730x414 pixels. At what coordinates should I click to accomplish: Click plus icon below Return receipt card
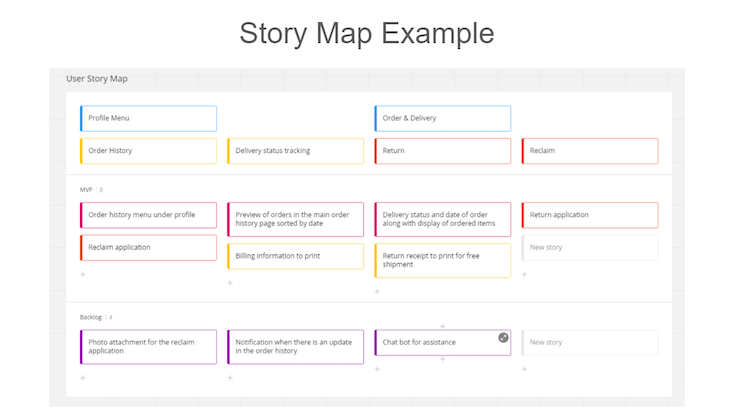click(377, 292)
